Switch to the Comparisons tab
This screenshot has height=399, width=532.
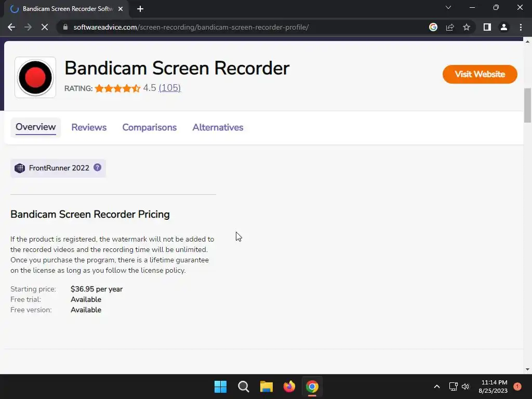149,127
